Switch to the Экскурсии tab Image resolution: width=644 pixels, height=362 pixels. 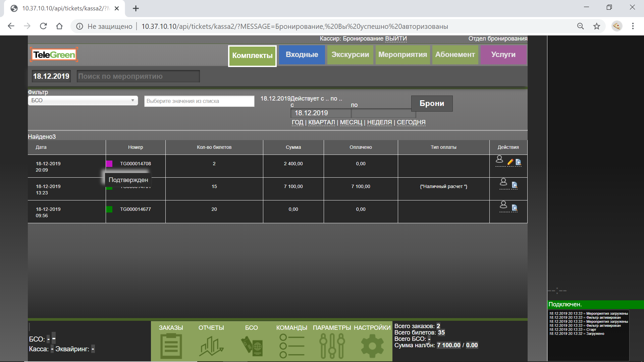click(350, 55)
